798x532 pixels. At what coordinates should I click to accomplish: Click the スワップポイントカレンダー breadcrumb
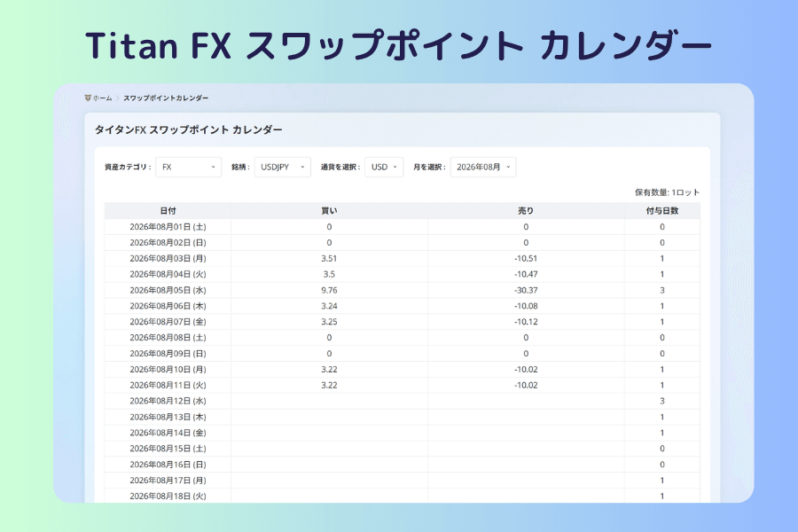point(166,98)
